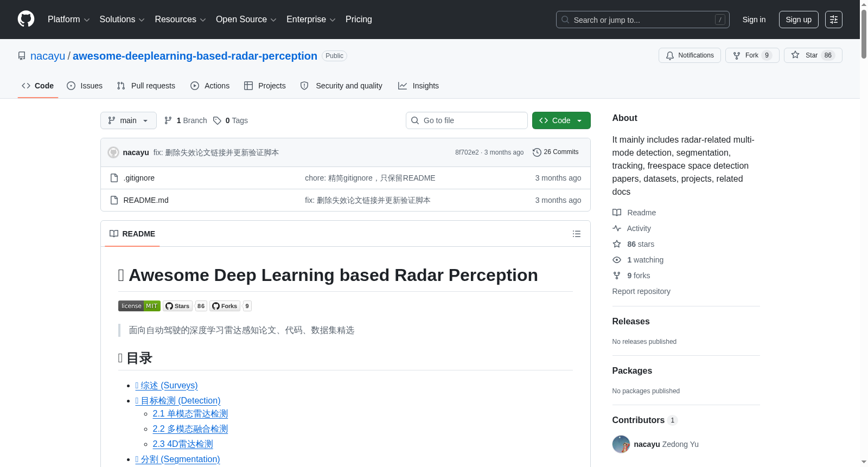Select the README tab header

pyautogui.click(x=132, y=234)
